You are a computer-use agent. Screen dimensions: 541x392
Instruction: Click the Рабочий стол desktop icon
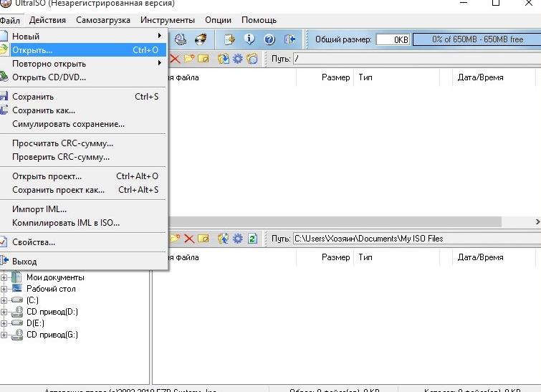click(x=16, y=289)
